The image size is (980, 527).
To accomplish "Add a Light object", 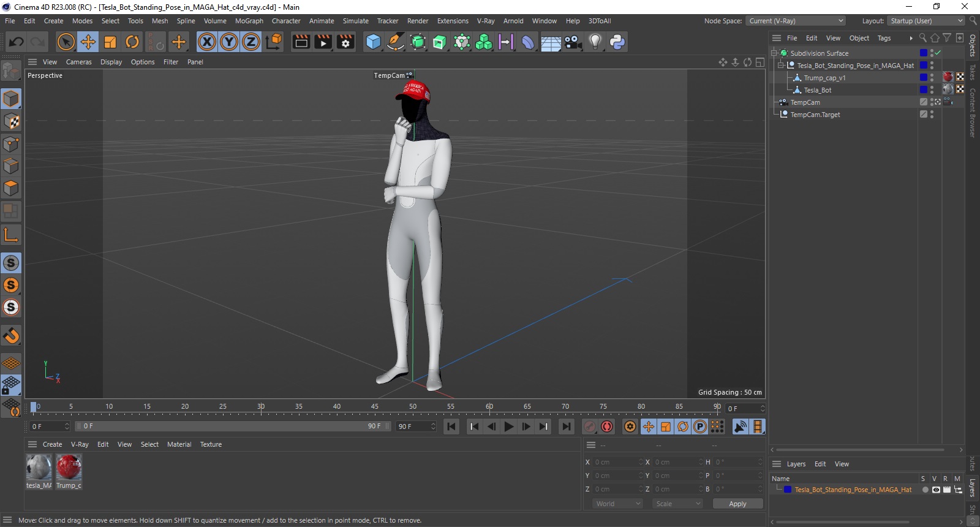I will 595,42.
